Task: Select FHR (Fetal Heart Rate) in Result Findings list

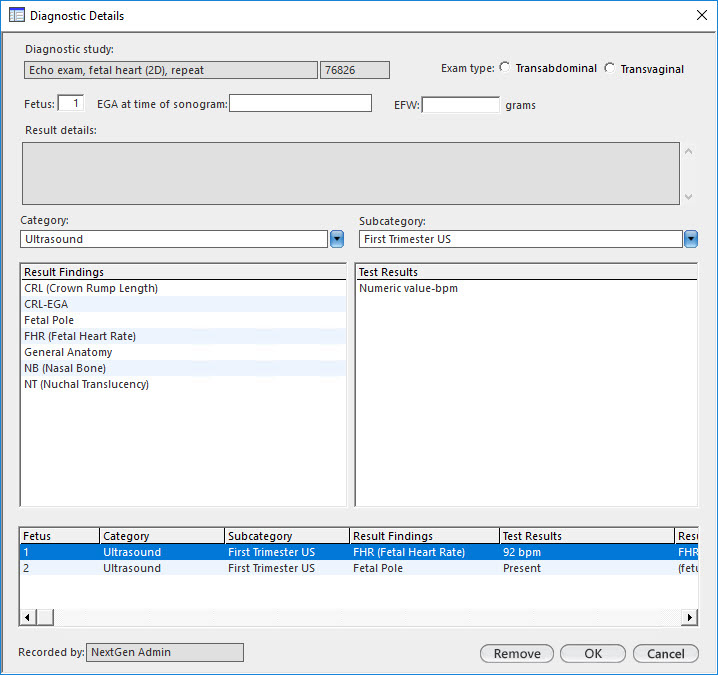Action: (185, 336)
